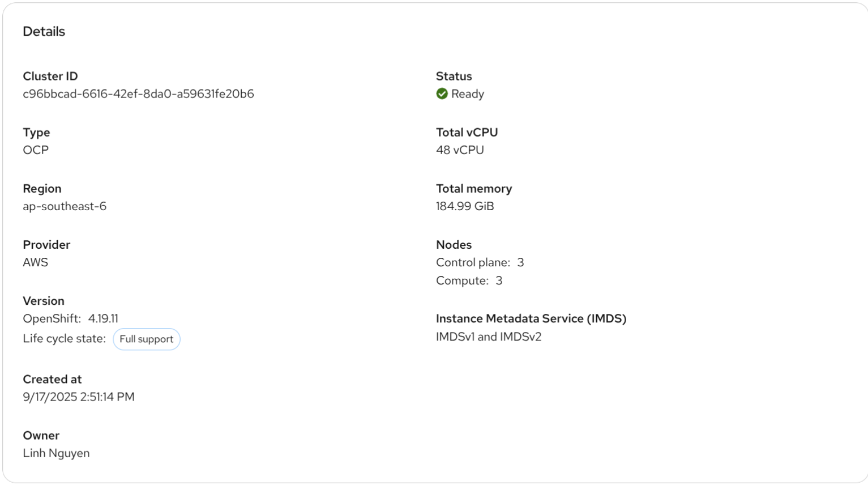
Task: Click the Full support life cycle badge
Action: (146, 339)
